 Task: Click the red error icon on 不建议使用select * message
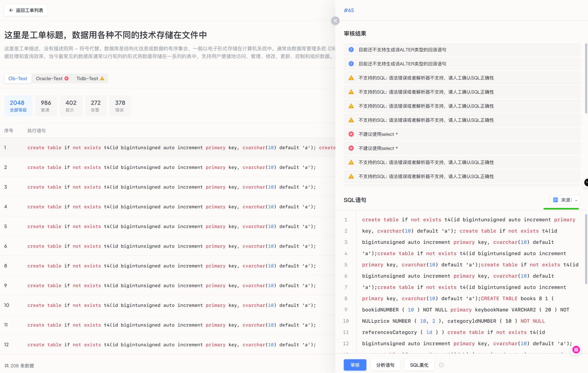(351, 134)
